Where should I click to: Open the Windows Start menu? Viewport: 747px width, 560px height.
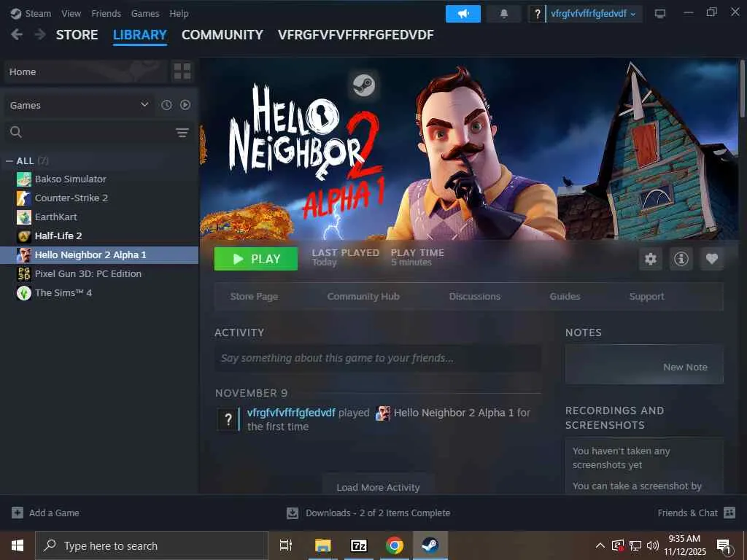(x=18, y=545)
